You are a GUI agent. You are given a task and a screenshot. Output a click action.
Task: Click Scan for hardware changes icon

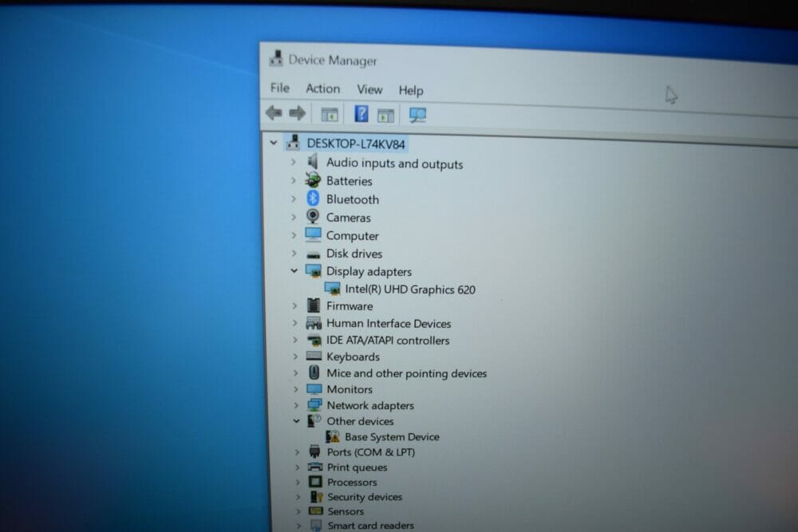tap(418, 116)
